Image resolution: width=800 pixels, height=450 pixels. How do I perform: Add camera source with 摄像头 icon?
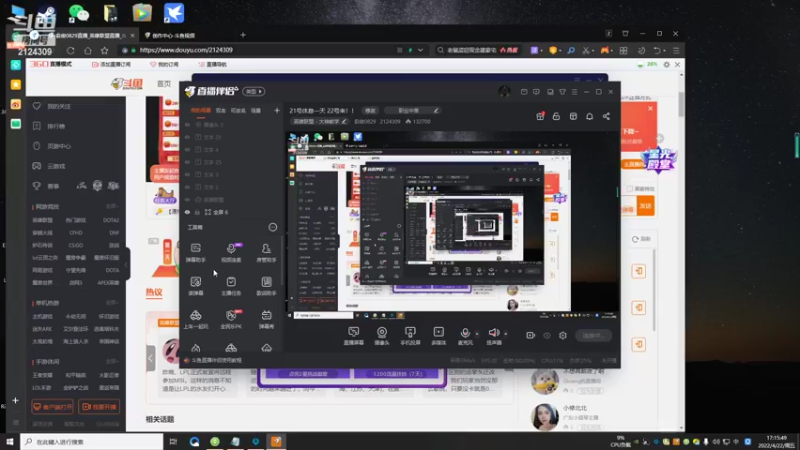pos(382,336)
